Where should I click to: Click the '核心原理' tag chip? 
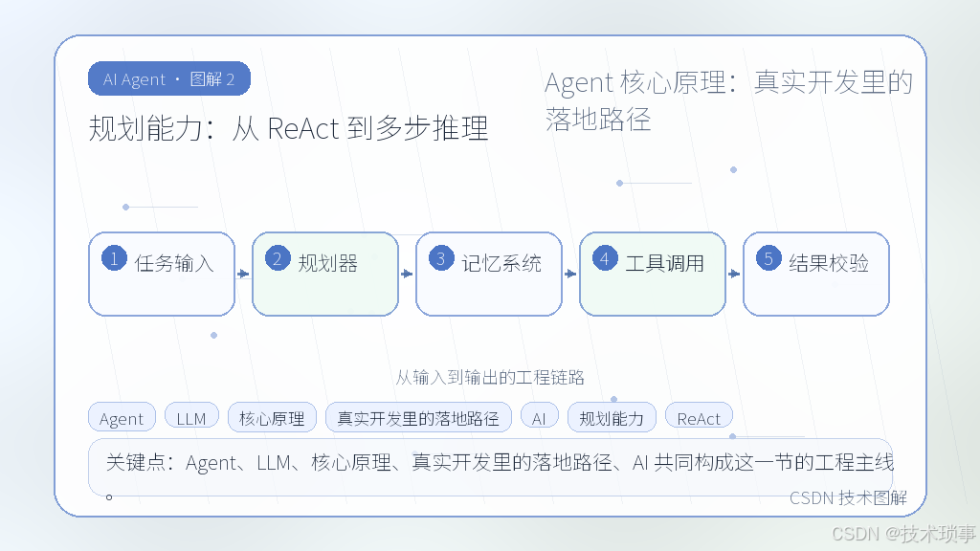pyautogui.click(x=273, y=417)
